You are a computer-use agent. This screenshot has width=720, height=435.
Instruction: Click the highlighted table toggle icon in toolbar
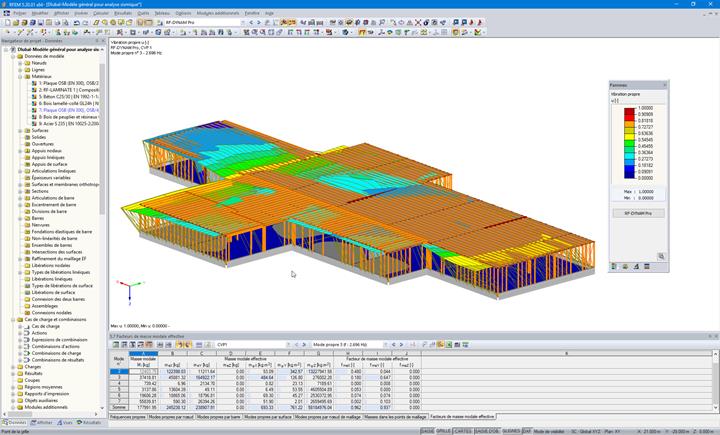click(149, 23)
